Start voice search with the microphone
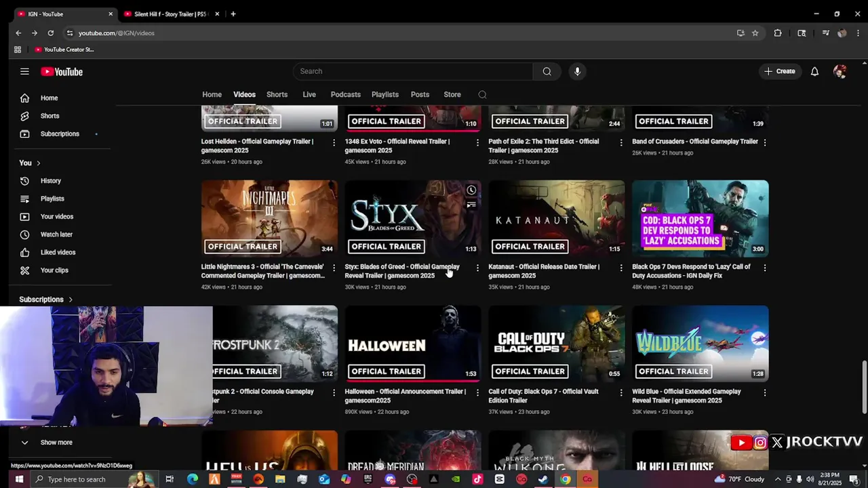Viewport: 868px width, 488px height. coord(577,71)
